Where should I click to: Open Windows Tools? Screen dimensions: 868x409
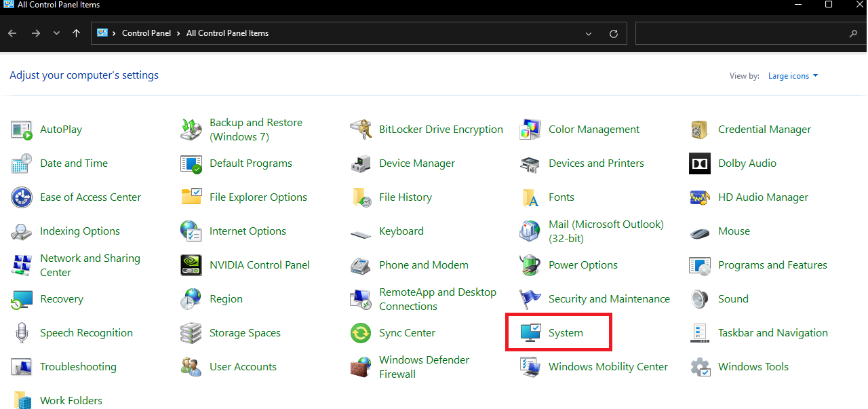click(x=753, y=367)
